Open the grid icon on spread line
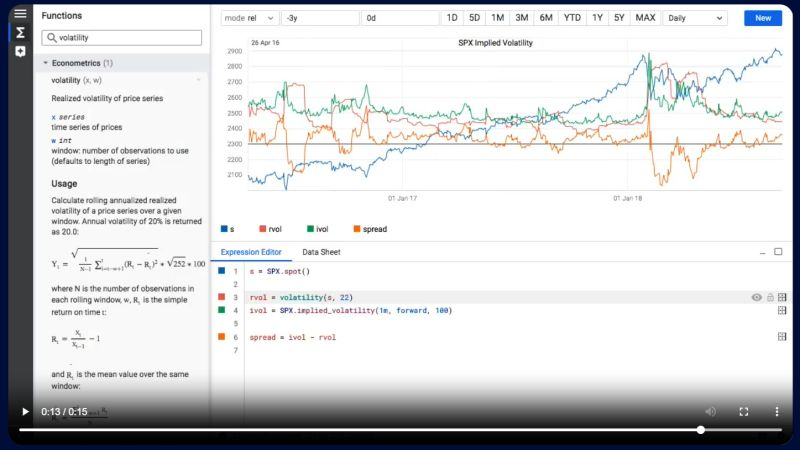Image resolution: width=800 pixels, height=450 pixels. [x=782, y=337]
